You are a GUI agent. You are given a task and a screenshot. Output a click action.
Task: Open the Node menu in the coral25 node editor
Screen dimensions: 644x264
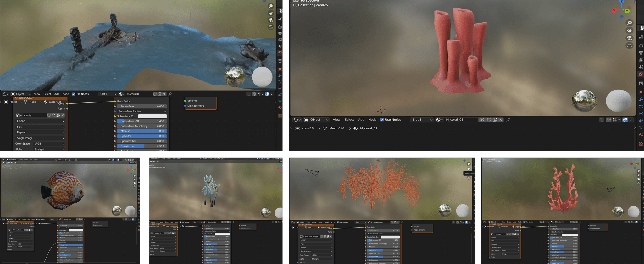coord(372,120)
